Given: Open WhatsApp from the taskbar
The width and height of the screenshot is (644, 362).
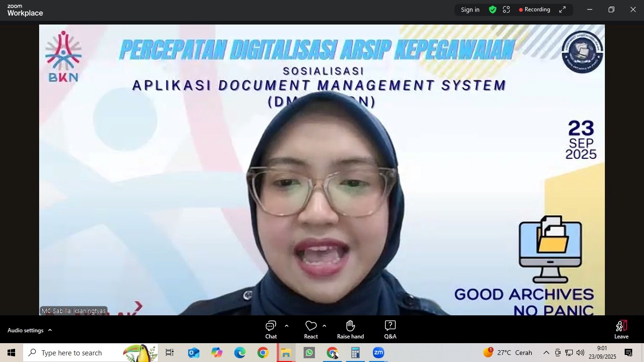Looking at the screenshot, I should 309,353.
